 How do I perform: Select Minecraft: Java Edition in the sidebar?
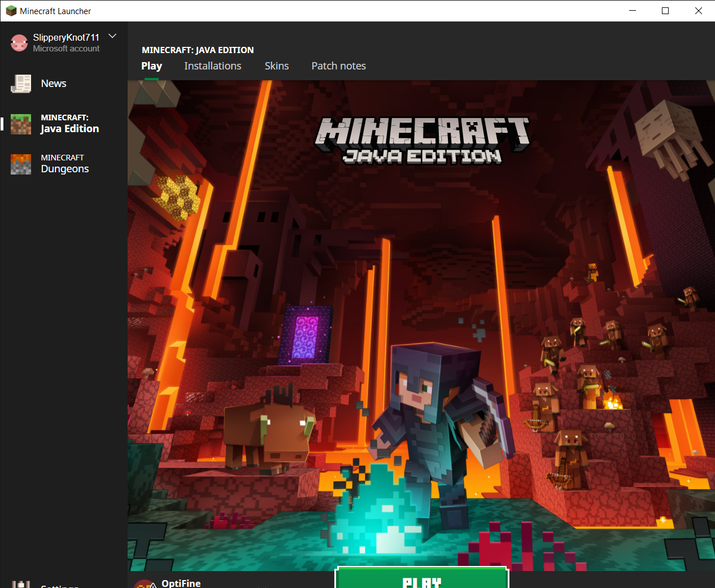point(69,124)
